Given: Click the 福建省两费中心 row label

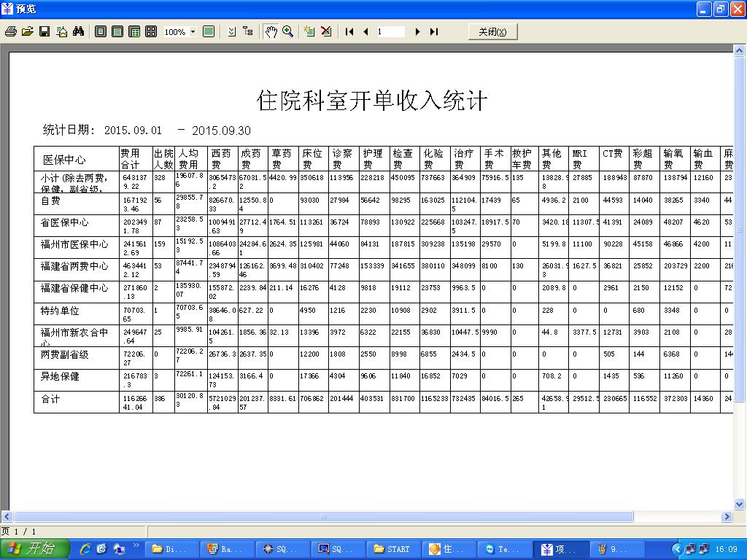Looking at the screenshot, I should [74, 266].
